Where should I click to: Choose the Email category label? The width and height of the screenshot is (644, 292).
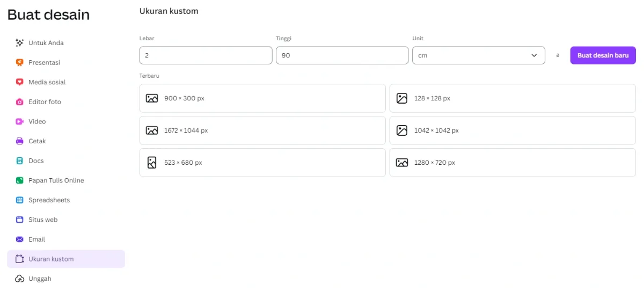tap(37, 239)
